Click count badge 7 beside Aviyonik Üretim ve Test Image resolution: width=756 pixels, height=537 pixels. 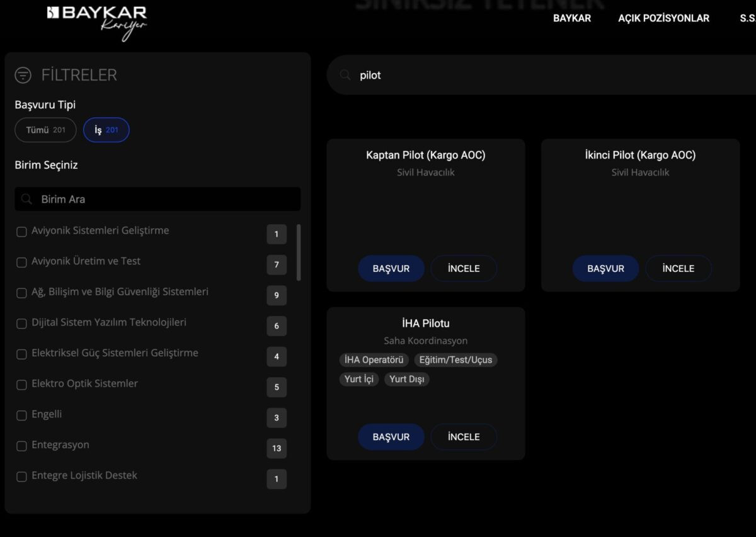(x=277, y=264)
